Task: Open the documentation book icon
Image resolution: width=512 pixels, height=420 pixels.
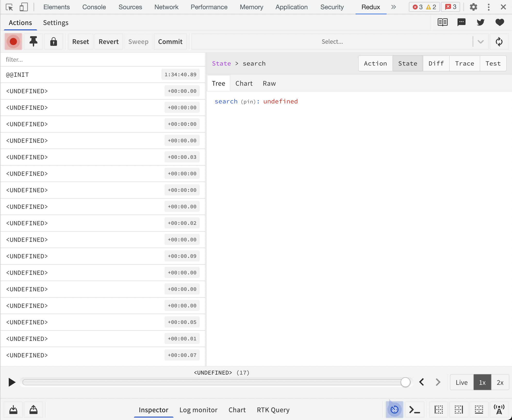Action: point(442,22)
